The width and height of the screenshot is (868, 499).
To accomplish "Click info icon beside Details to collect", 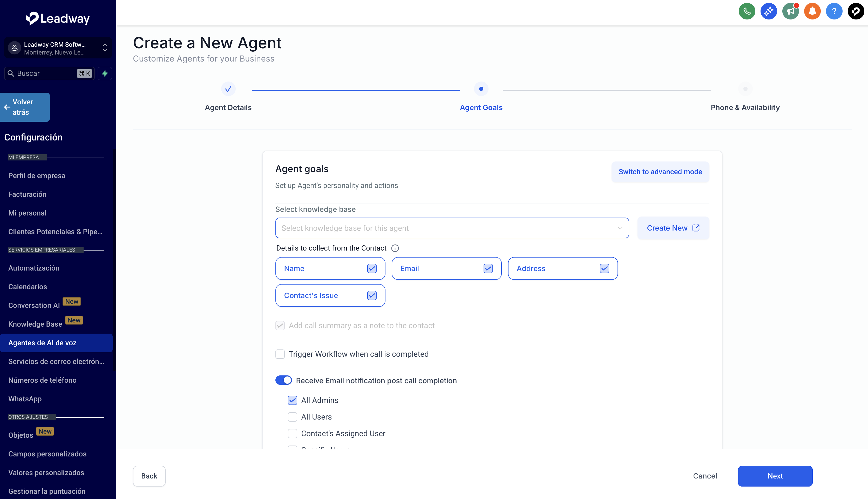I will [395, 248].
